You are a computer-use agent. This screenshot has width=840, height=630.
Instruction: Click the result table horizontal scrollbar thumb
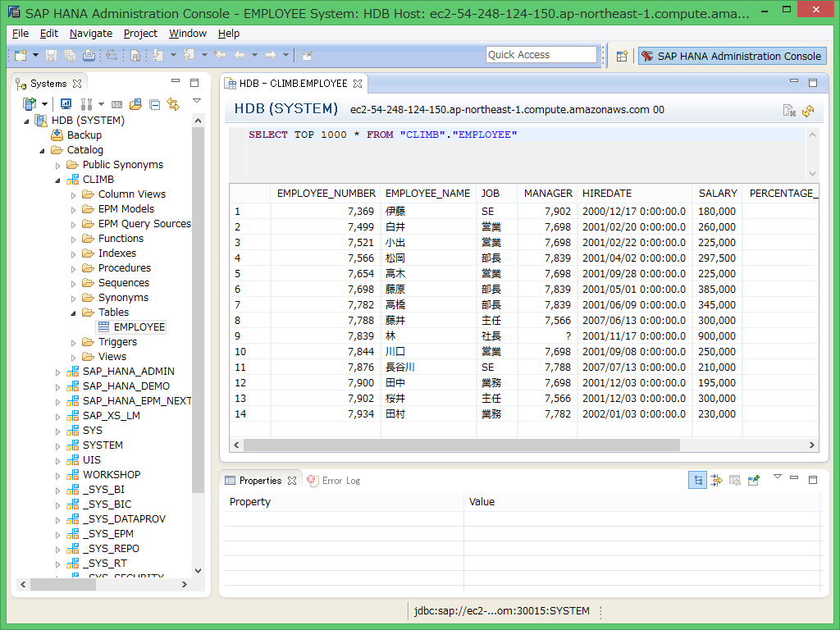pos(462,445)
